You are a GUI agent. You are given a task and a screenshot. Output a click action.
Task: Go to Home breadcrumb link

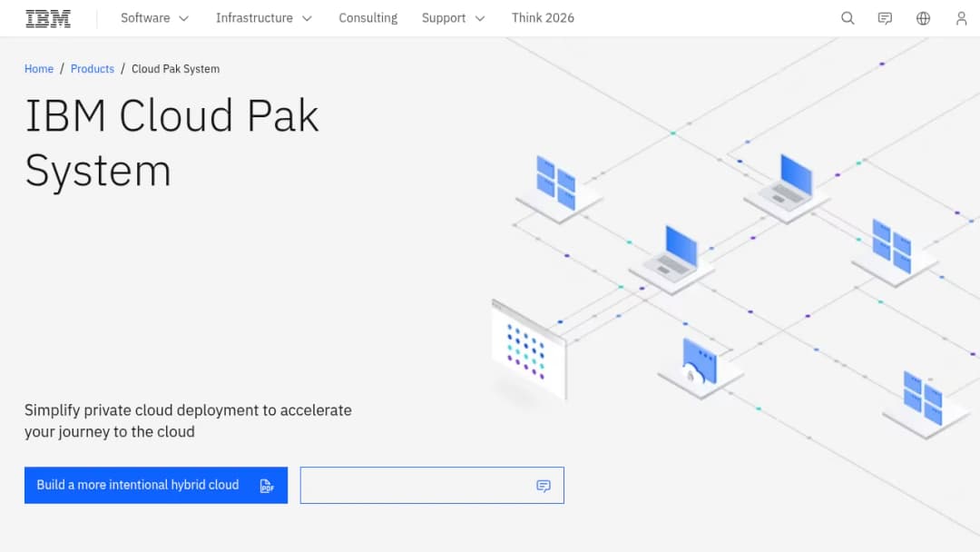point(39,69)
